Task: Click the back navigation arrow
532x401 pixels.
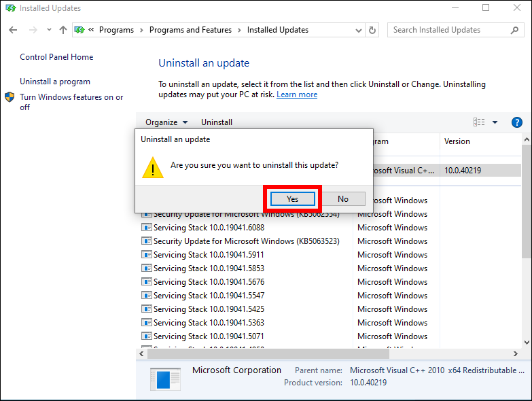Action: (x=13, y=30)
